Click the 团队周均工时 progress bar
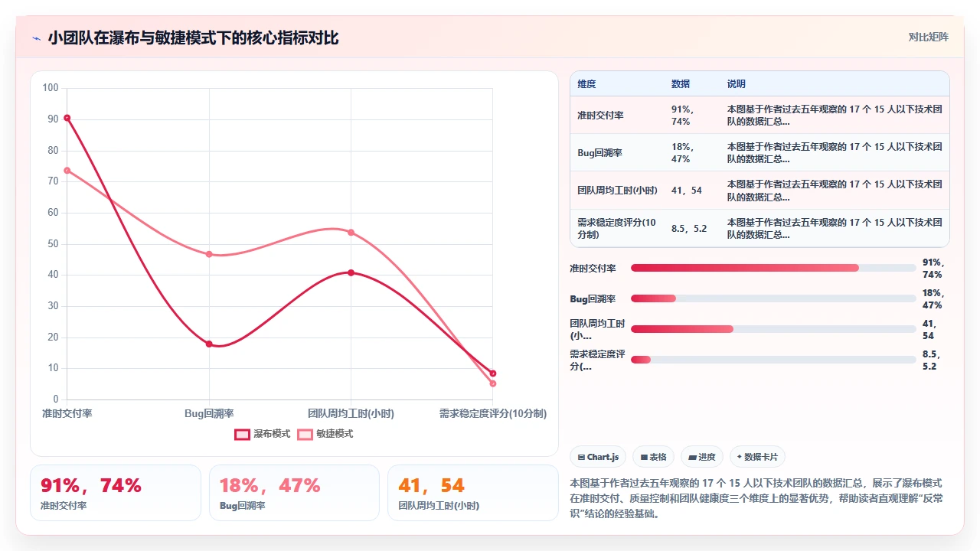Image resolution: width=980 pixels, height=551 pixels. click(x=773, y=329)
